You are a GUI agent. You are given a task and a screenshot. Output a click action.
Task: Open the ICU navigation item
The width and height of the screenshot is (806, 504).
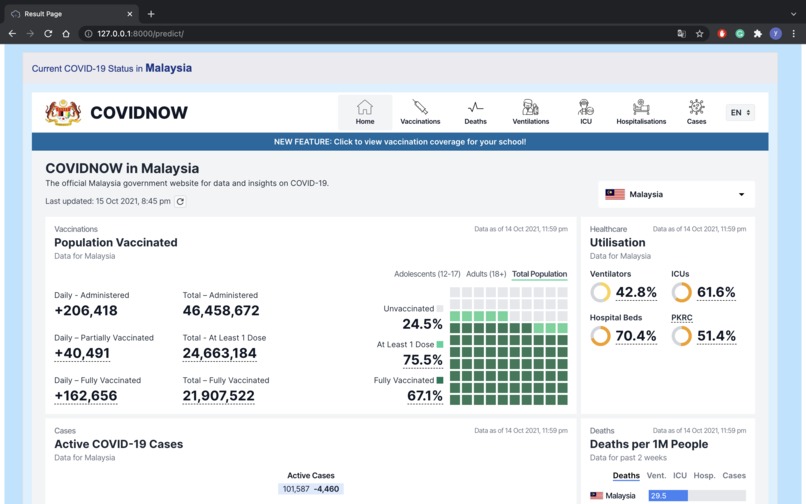coord(586,112)
